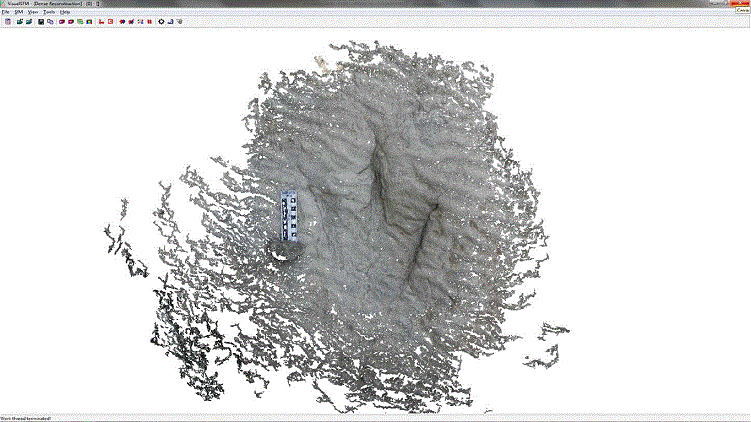This screenshot has width=751, height=422.
Task: Open the View menu
Action: pos(33,12)
